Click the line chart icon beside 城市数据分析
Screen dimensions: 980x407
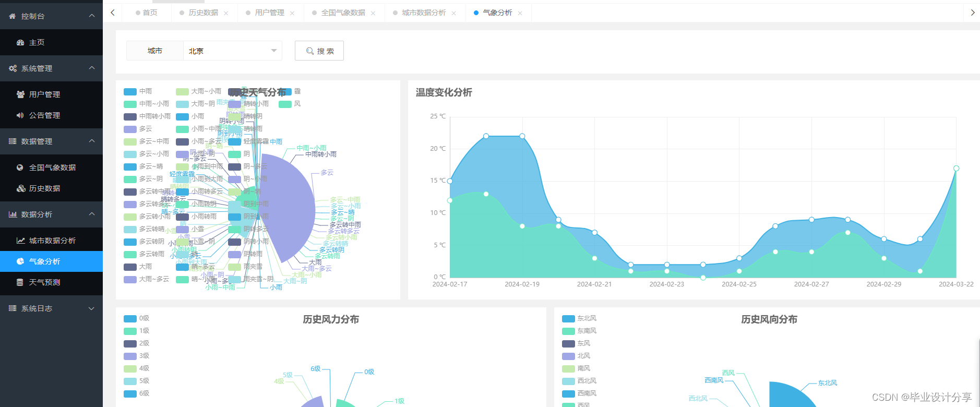click(x=21, y=241)
